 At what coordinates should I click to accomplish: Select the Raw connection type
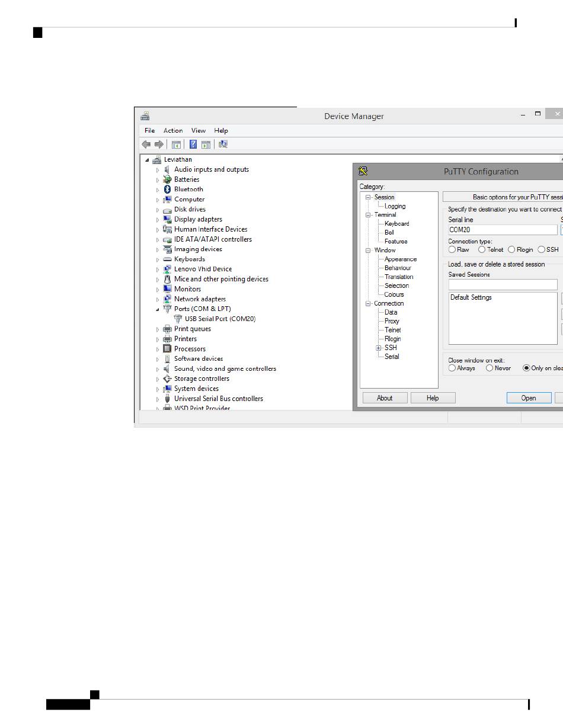tap(452, 249)
